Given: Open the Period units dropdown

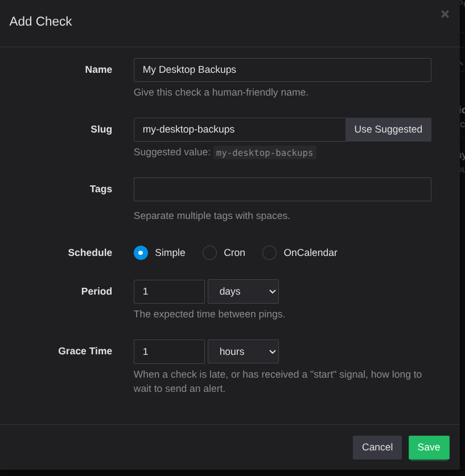Looking at the screenshot, I should pyautogui.click(x=243, y=291).
